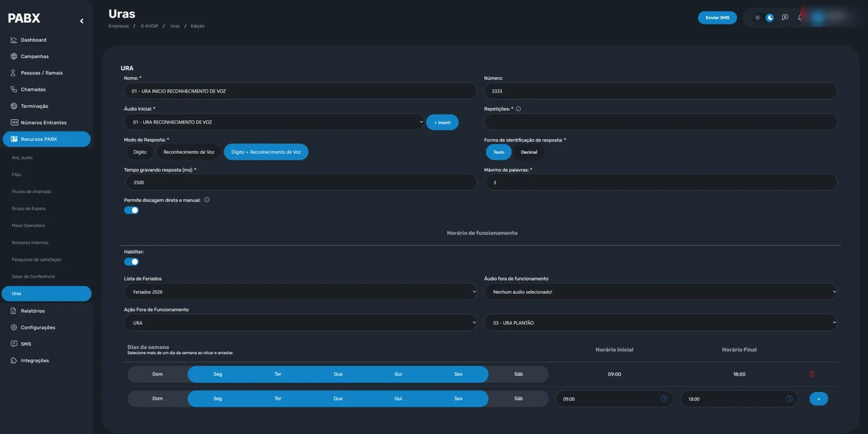868x434 pixels.
Task: Add schedule row with plus button
Action: pyautogui.click(x=818, y=399)
